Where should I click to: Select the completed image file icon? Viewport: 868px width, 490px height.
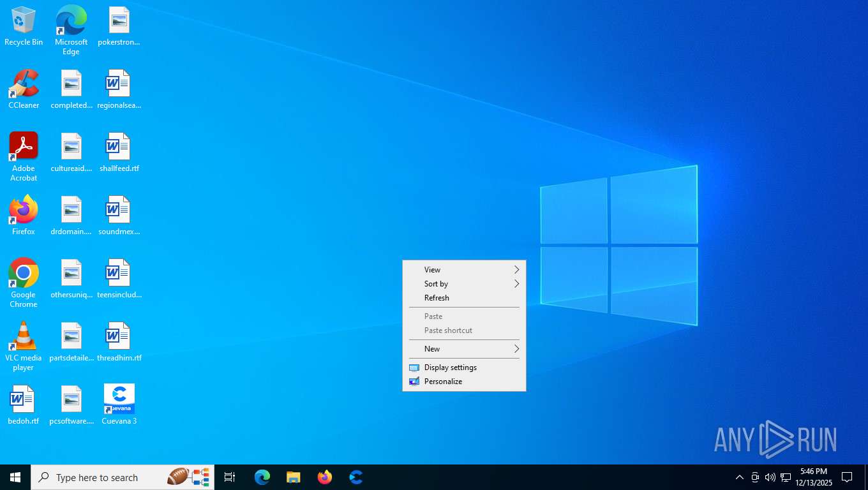71,90
